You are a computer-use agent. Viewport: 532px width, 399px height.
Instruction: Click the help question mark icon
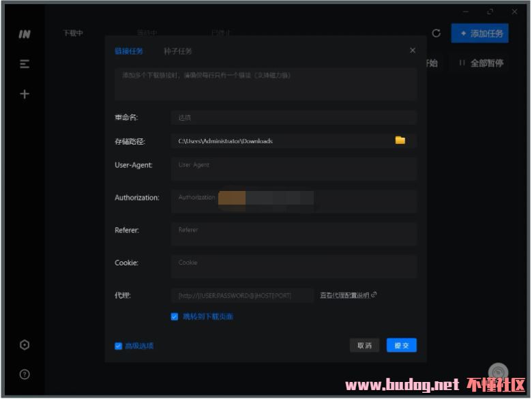25,374
